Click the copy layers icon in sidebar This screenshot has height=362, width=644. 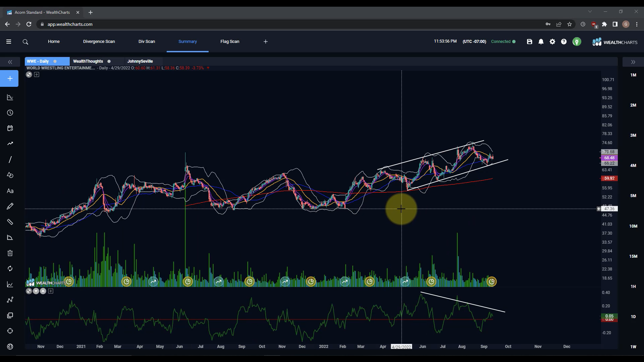coord(10,315)
